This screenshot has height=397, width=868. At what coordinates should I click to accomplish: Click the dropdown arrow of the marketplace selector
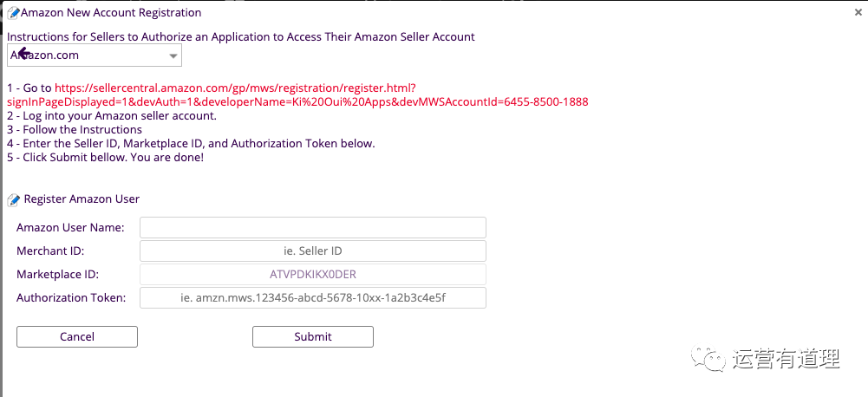[173, 56]
